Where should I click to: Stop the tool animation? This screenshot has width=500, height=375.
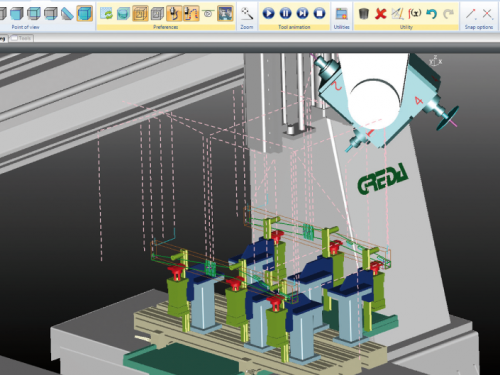click(319, 13)
